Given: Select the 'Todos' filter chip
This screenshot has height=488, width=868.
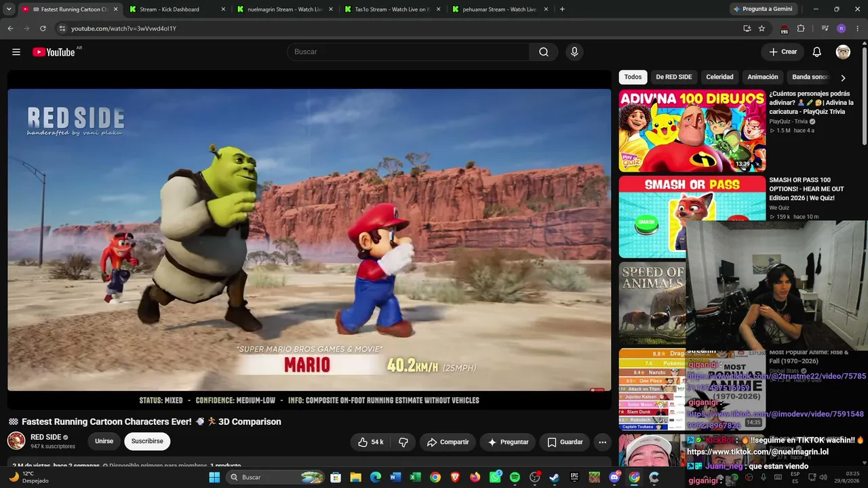Looking at the screenshot, I should pos(633,77).
